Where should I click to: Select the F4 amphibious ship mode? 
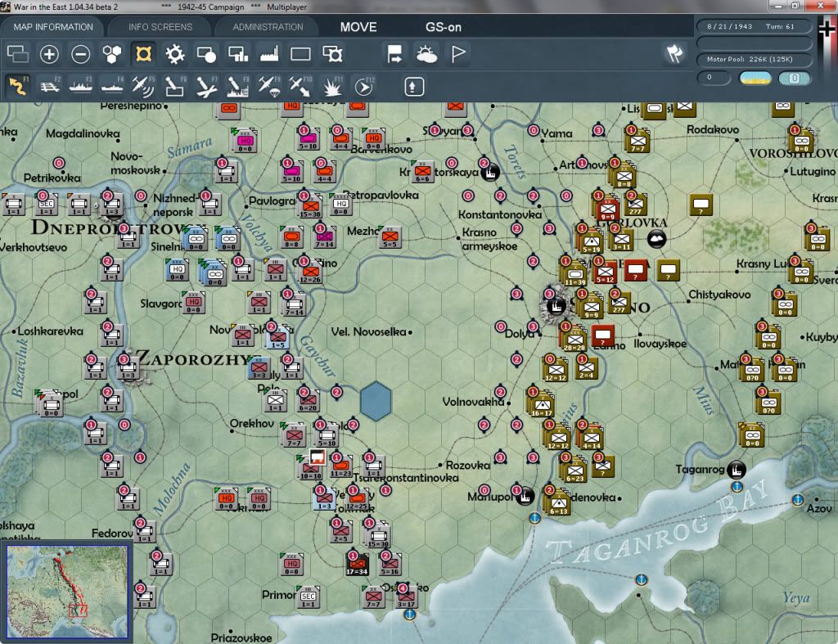(112, 86)
